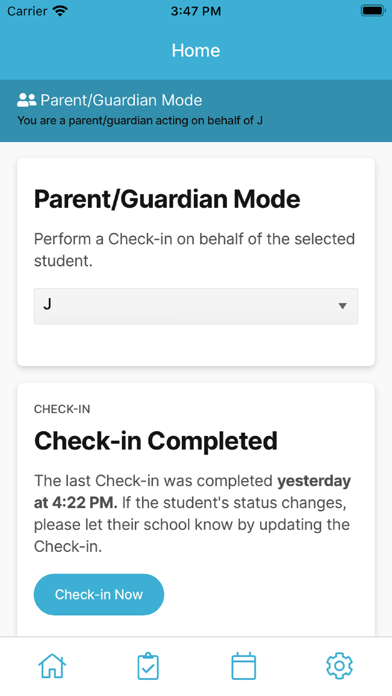Image resolution: width=392 pixels, height=696 pixels.
Task: Tap the Wi-Fi icon in status bar
Action: click(x=60, y=11)
